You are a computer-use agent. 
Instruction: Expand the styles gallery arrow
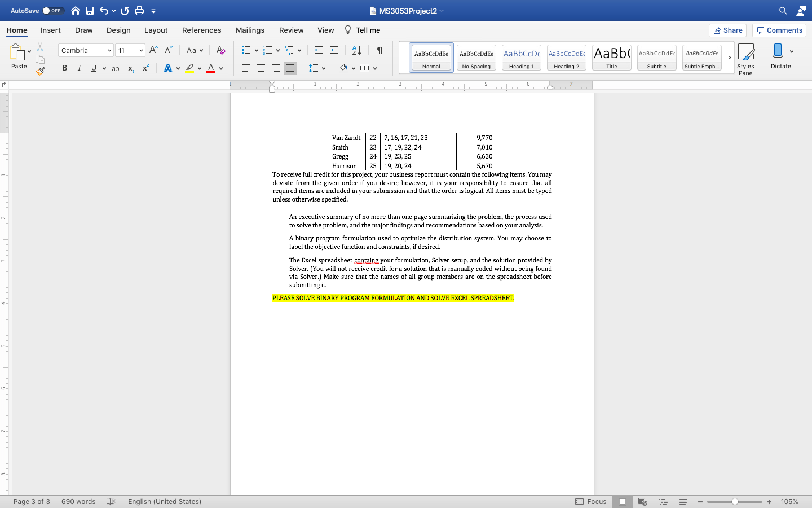730,58
